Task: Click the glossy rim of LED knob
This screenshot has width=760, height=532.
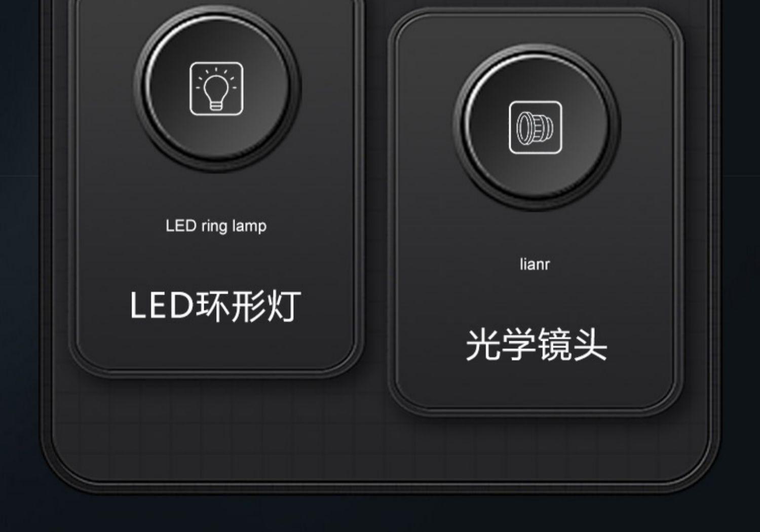Action: [148, 86]
